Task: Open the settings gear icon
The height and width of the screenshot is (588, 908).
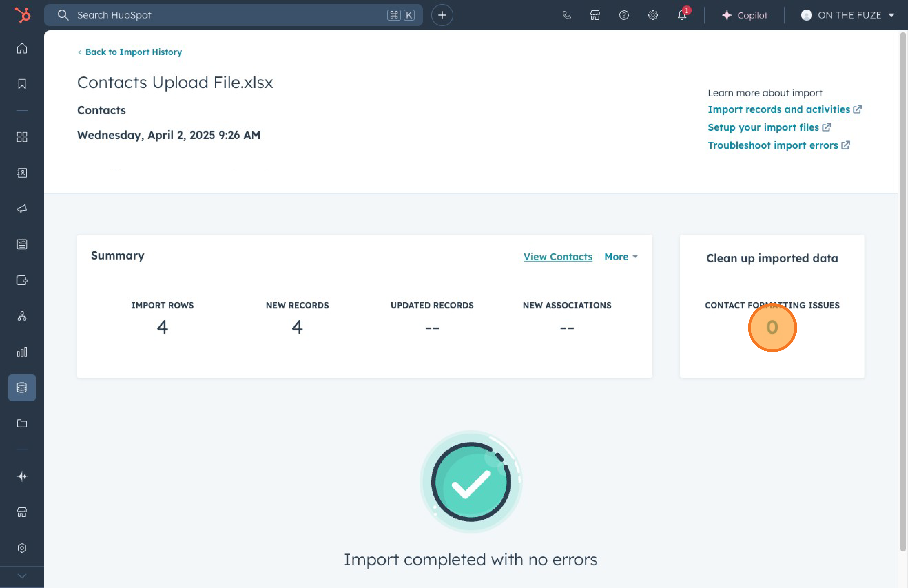Action: 653,15
